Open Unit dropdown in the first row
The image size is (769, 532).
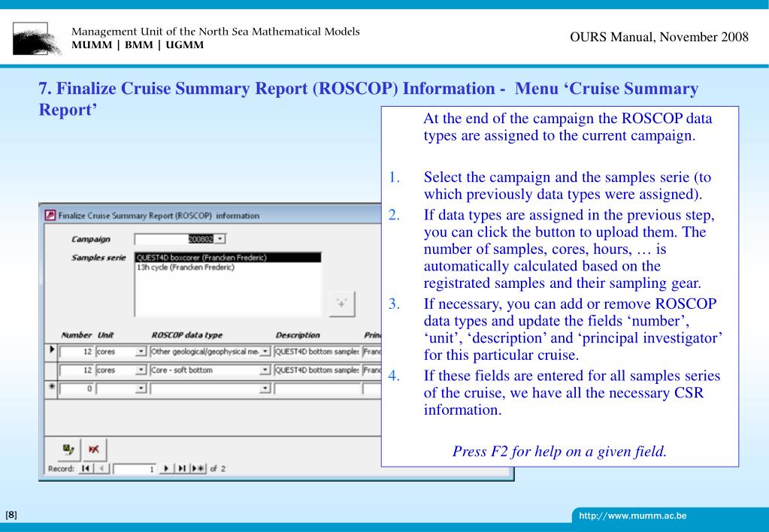(x=141, y=352)
